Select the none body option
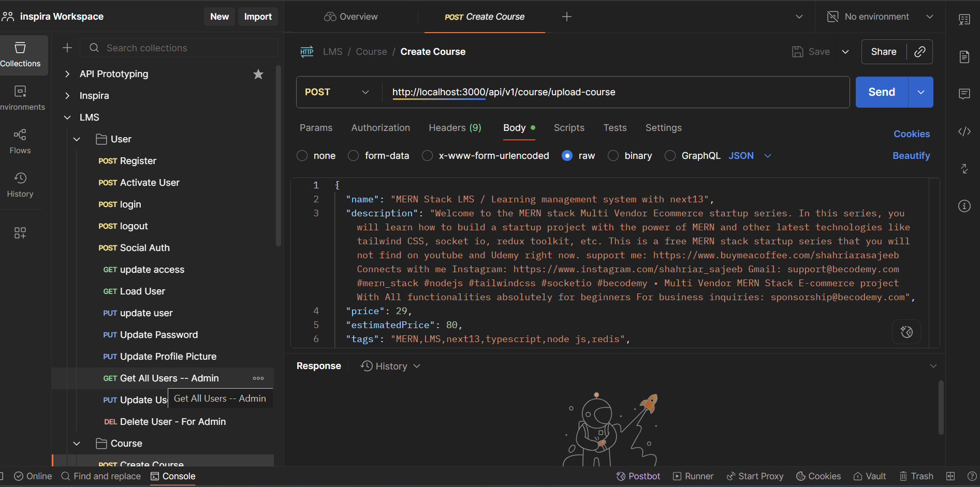This screenshot has width=980, height=487. (x=302, y=156)
